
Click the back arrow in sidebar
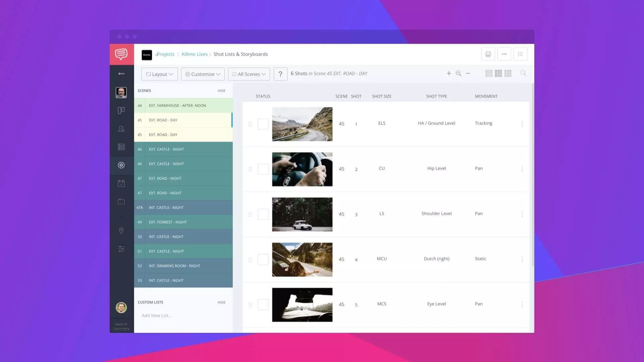(x=121, y=74)
